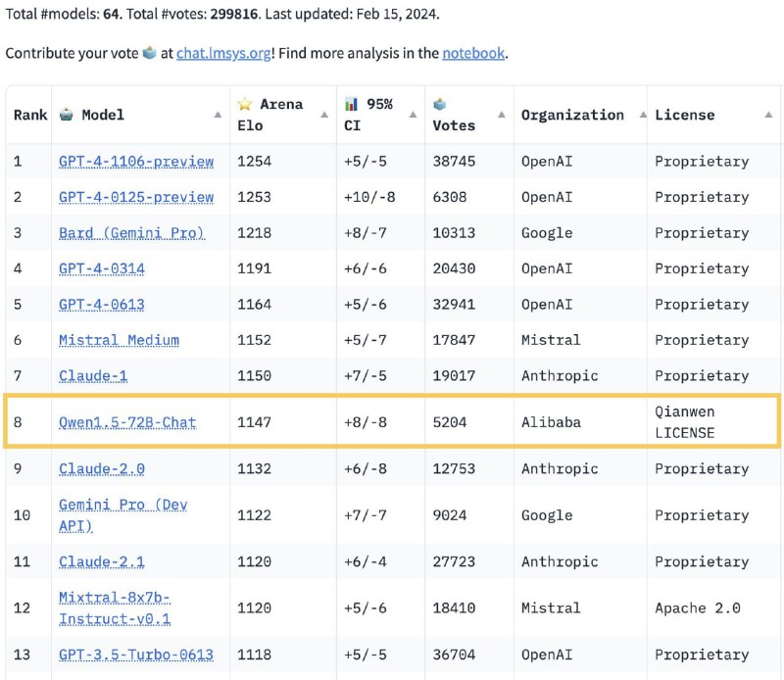
Task: Toggle sort order on the 95% CI column
Action: click(x=413, y=115)
